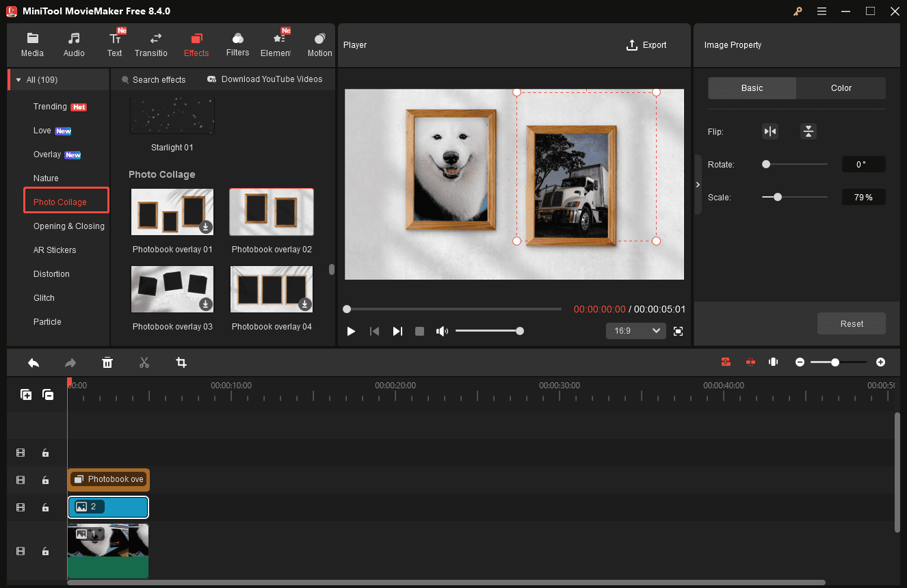Open the hamburger menu in the title bar

pyautogui.click(x=821, y=11)
